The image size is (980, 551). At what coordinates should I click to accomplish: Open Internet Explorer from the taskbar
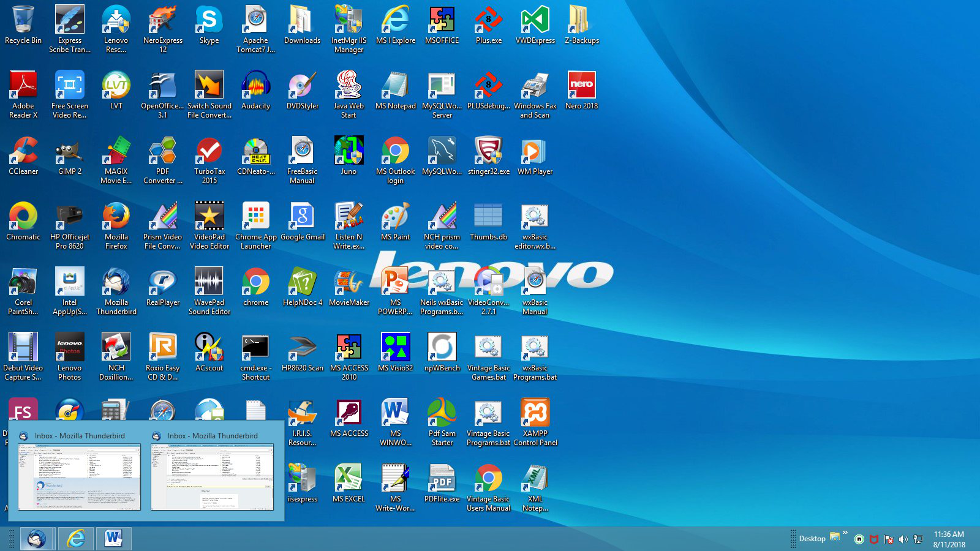76,539
